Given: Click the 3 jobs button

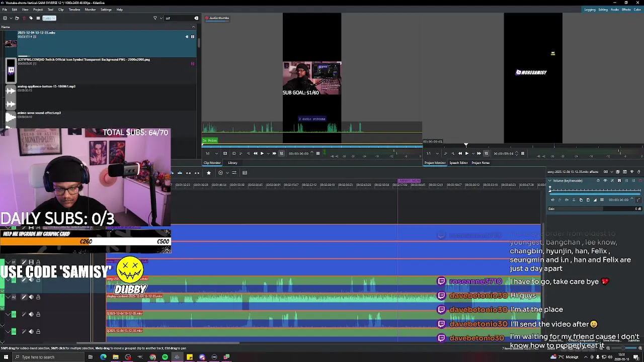Looking at the screenshot, I should coord(49,18).
